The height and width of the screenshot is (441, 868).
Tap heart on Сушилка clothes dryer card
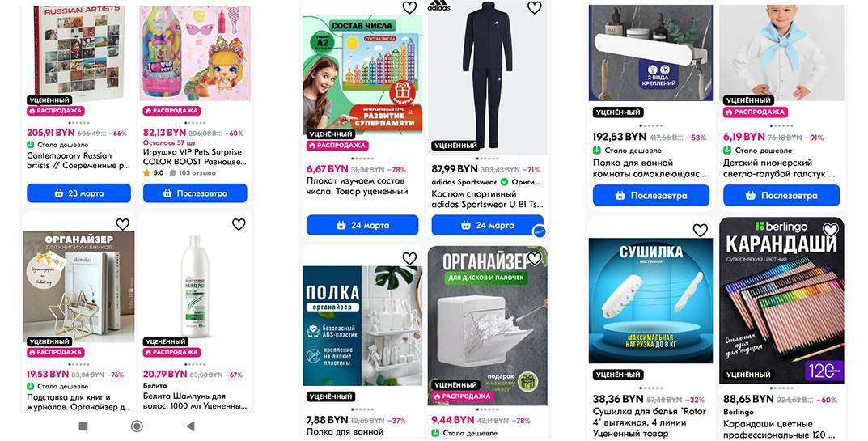(x=701, y=230)
